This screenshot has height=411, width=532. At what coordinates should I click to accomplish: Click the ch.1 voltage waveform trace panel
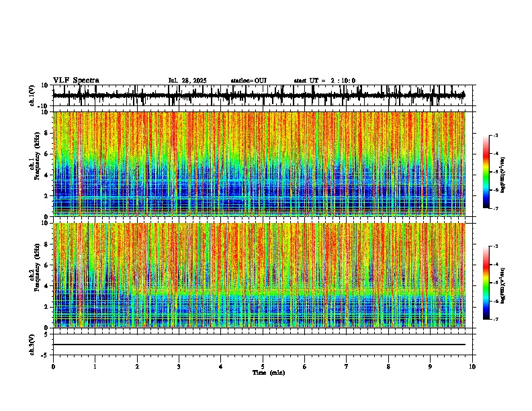263,95
